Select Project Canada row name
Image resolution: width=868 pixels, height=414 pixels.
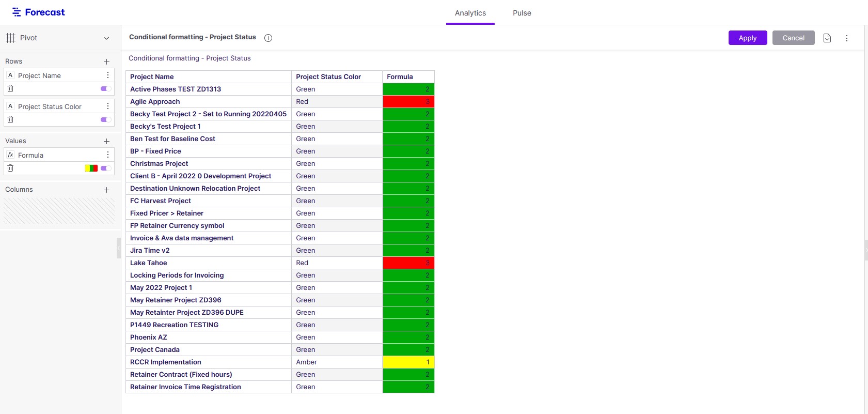(x=155, y=350)
